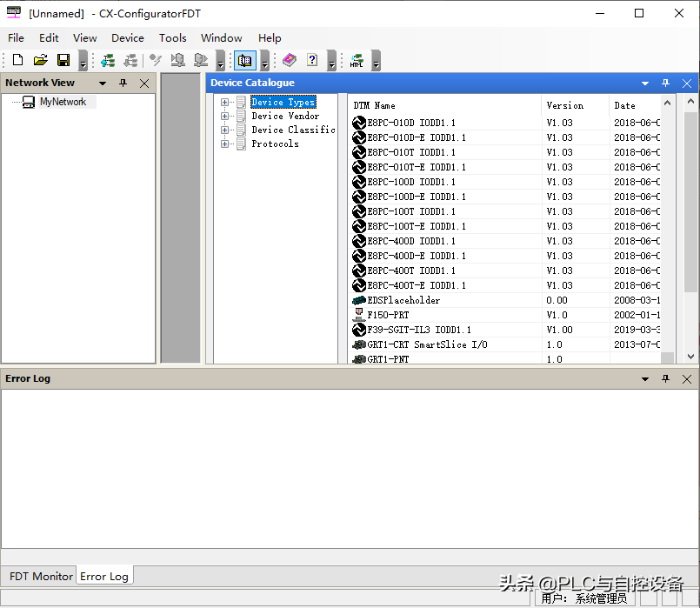Image resolution: width=700 pixels, height=608 pixels.
Task: Expand the Protocols tree node
Action: point(225,144)
